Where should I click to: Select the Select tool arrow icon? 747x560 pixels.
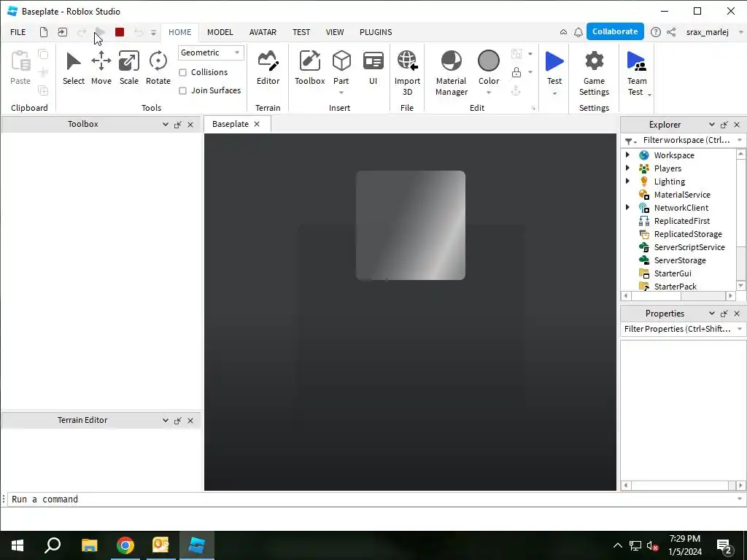pos(74,61)
